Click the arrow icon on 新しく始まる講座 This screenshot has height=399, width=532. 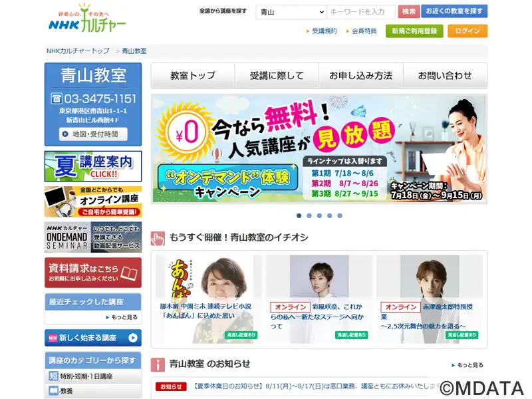tap(133, 338)
